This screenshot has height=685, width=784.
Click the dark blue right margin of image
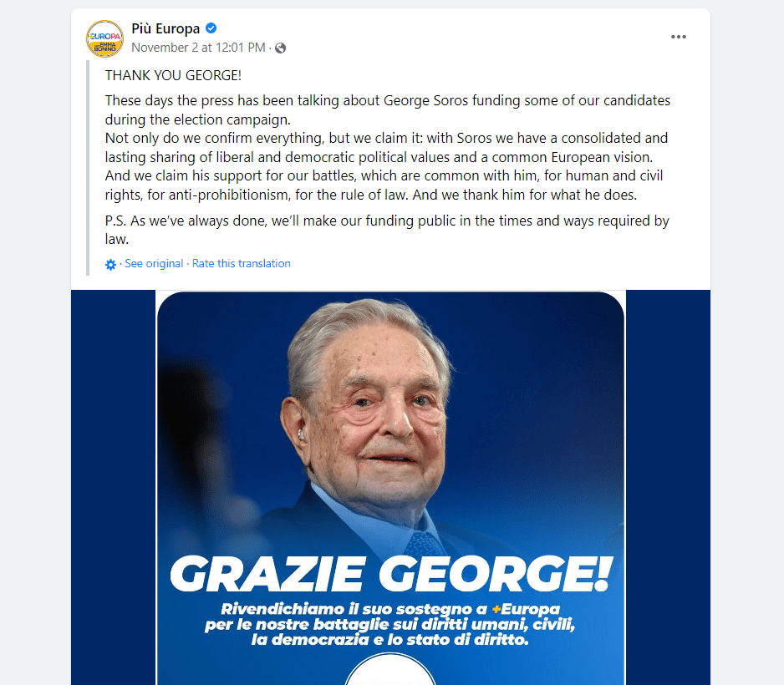[x=667, y=485]
